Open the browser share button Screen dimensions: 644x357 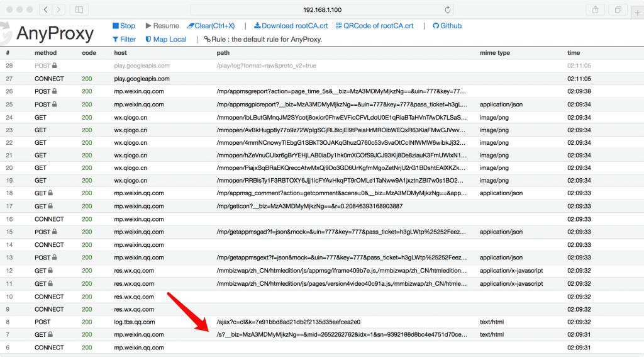(595, 9)
